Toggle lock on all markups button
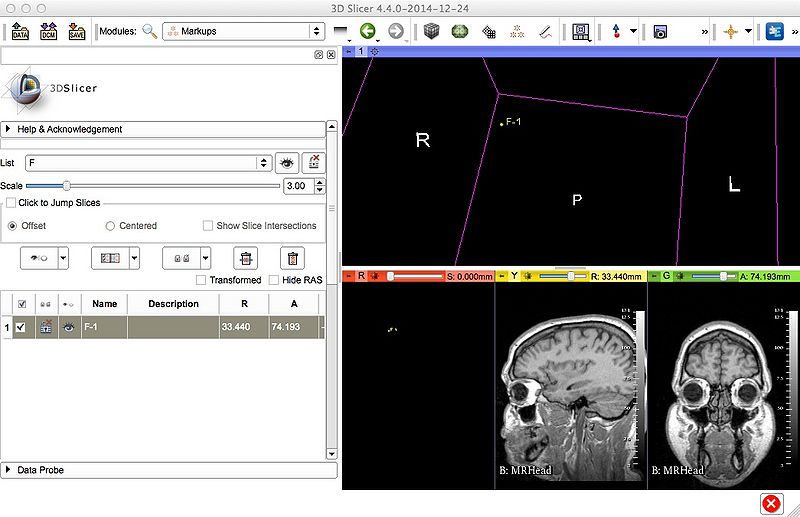Image resolution: width=800 pixels, height=517 pixels. pyautogui.click(x=181, y=258)
